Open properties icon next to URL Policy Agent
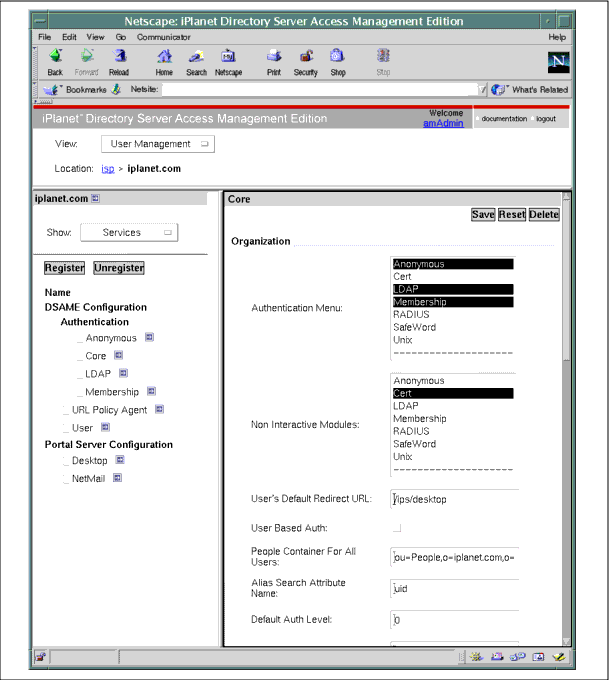Screen dimensions: 609x680 [159, 409]
